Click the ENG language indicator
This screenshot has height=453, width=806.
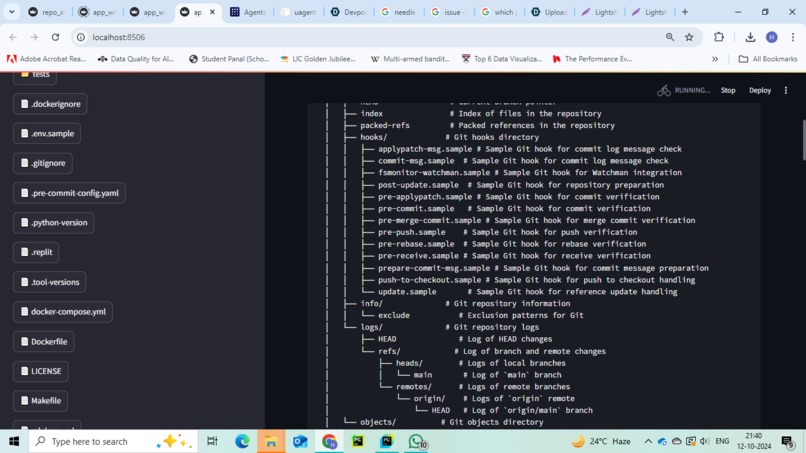[722, 442]
